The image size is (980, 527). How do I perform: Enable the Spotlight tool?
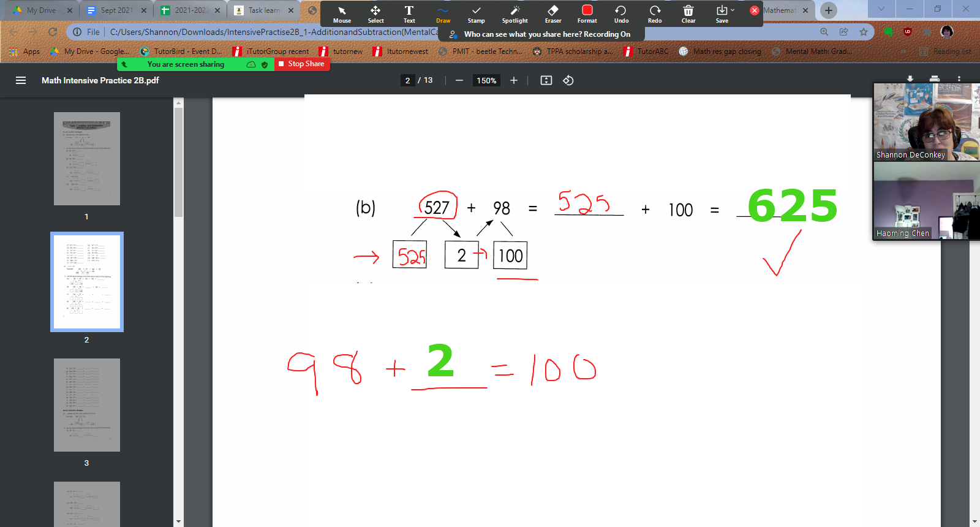[514, 13]
